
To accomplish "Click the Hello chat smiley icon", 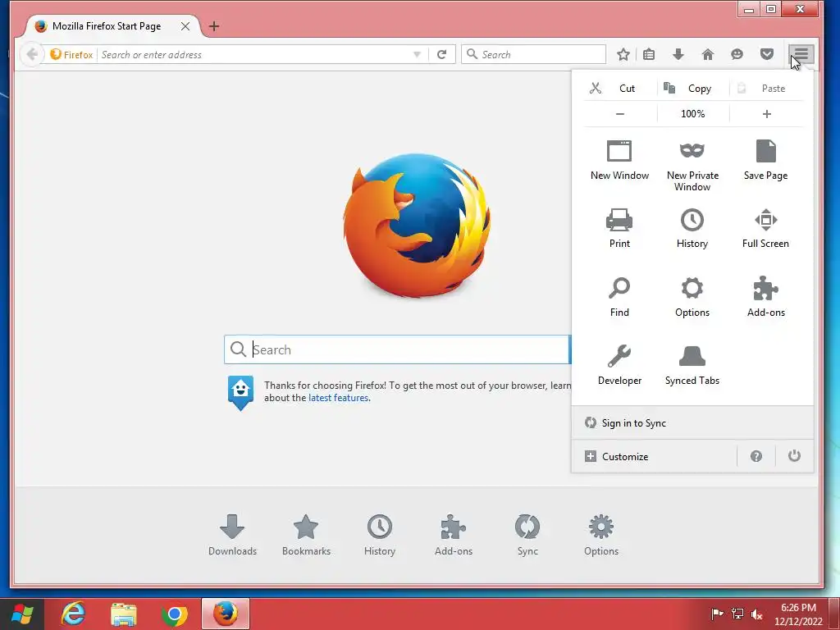I will coord(737,54).
